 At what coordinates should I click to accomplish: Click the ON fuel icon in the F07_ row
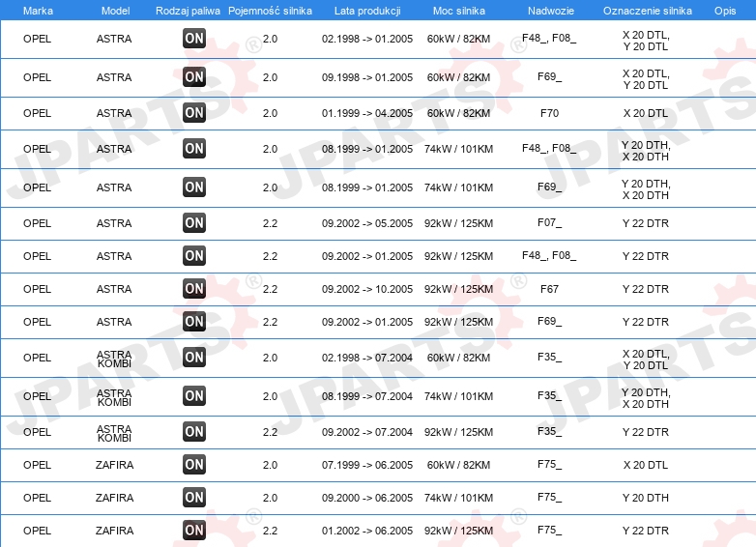(x=194, y=223)
